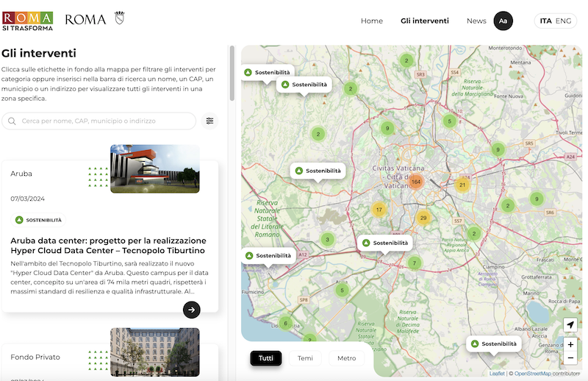Viewport: 588px width, 381px height.
Task: Click the Roma Si Trasforma logo
Action: tap(27, 21)
